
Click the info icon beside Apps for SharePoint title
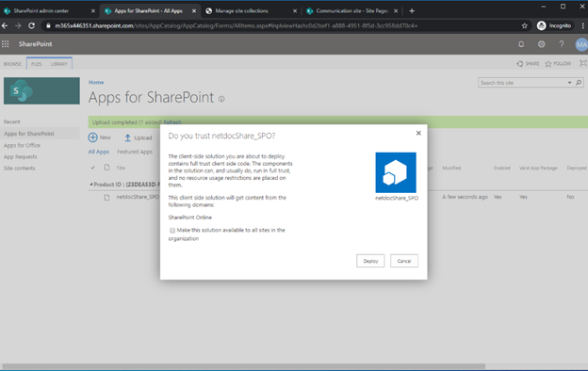coord(221,99)
